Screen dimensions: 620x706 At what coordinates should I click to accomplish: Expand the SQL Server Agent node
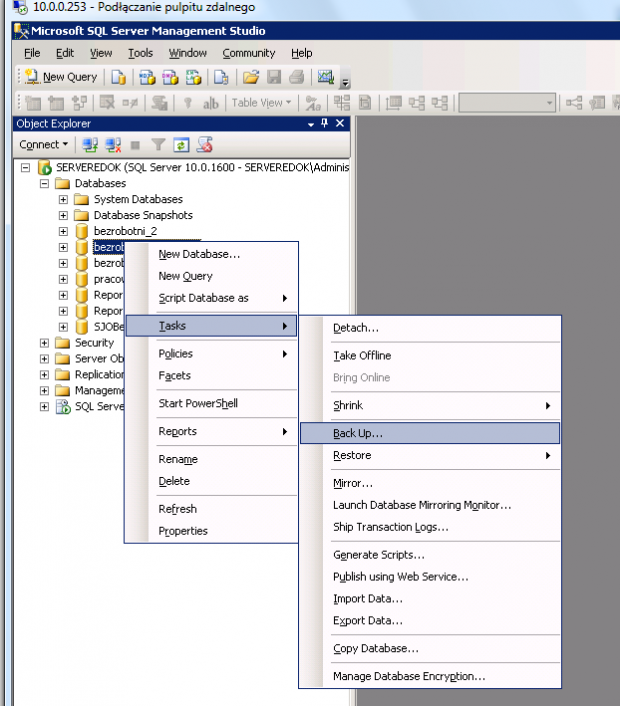[x=44, y=407]
